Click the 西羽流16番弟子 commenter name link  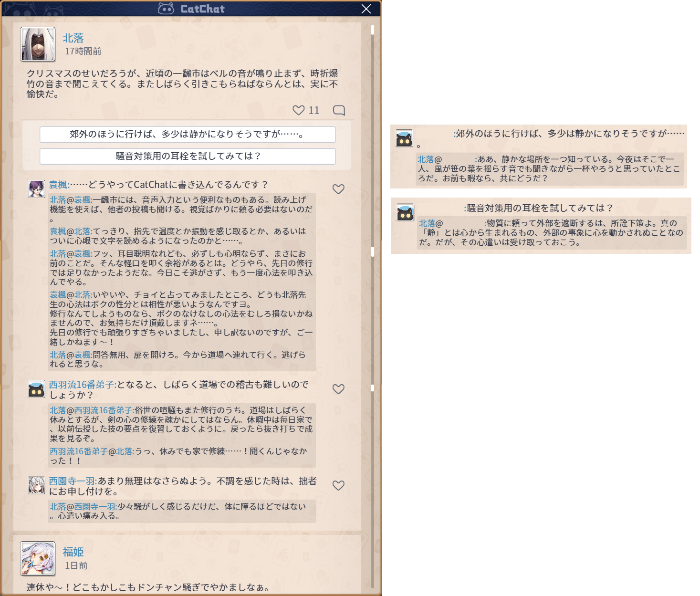82,385
